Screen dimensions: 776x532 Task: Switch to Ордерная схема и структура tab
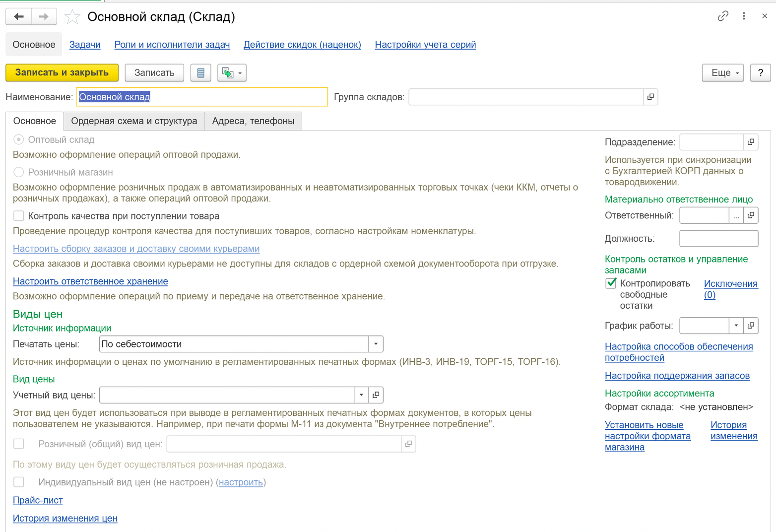[134, 121]
